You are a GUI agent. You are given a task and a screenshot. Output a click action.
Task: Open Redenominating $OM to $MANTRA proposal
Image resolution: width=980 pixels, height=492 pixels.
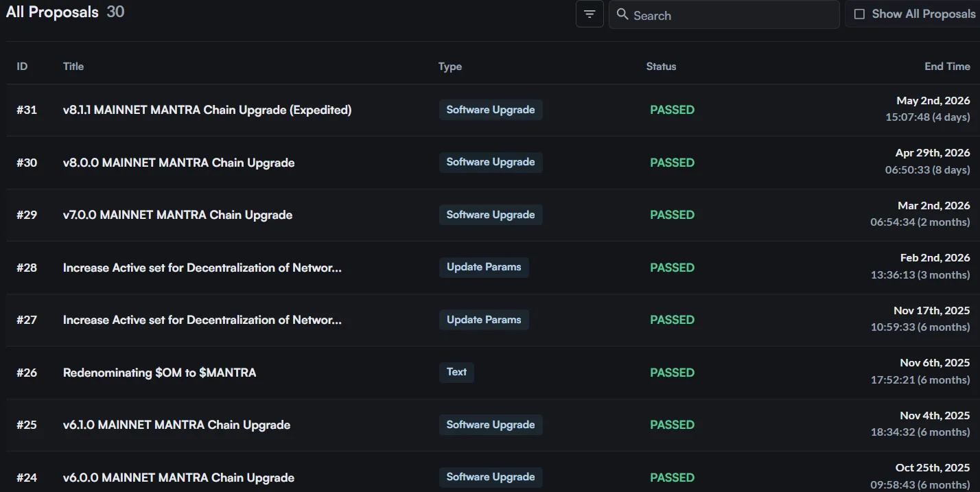(x=160, y=373)
